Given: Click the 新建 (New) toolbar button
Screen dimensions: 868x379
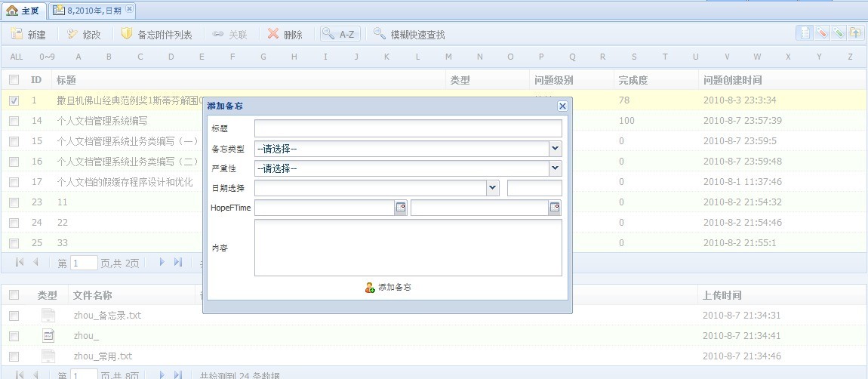Looking at the screenshot, I should 28,35.
